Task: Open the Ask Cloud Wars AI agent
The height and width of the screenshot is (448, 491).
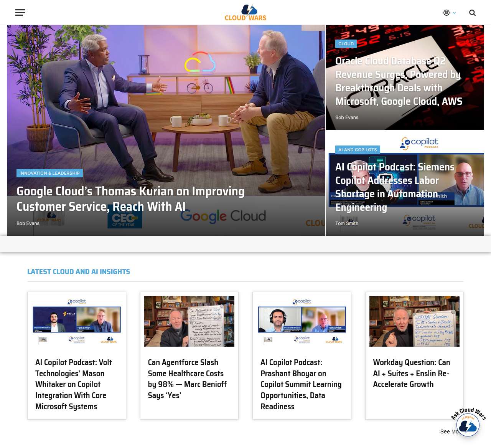Action: pyautogui.click(x=468, y=422)
